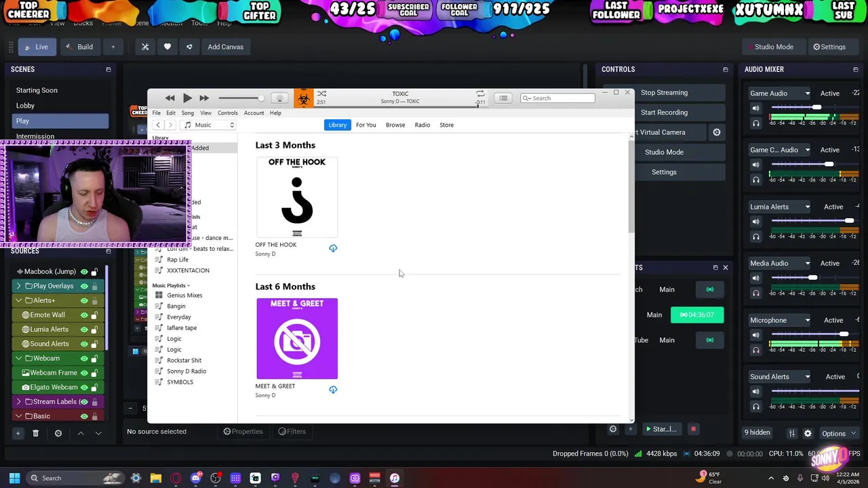Hide the Sound Alerts source
The height and width of the screenshot is (488, 868).
tap(84, 344)
